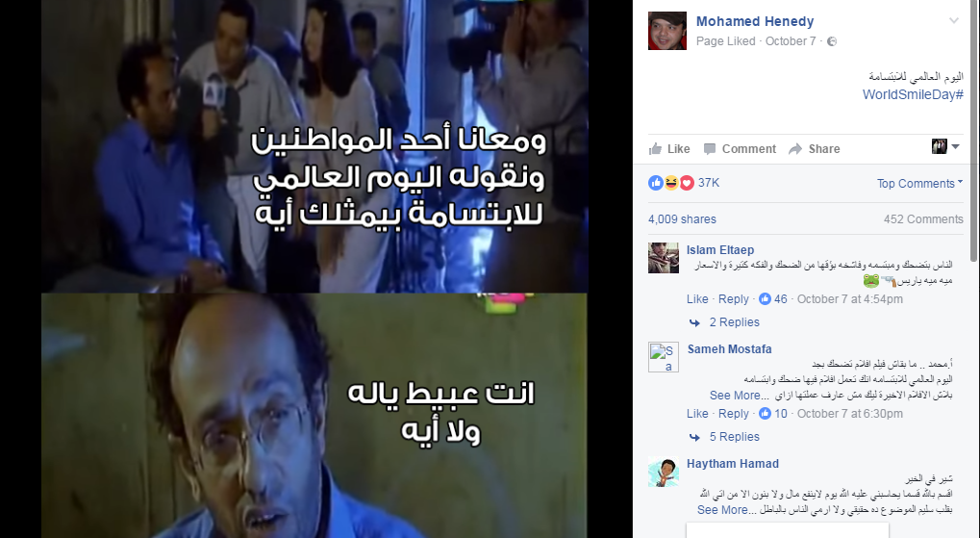View the 4,009 shares list
Screen dimensions: 980x538
pyautogui.click(x=682, y=219)
